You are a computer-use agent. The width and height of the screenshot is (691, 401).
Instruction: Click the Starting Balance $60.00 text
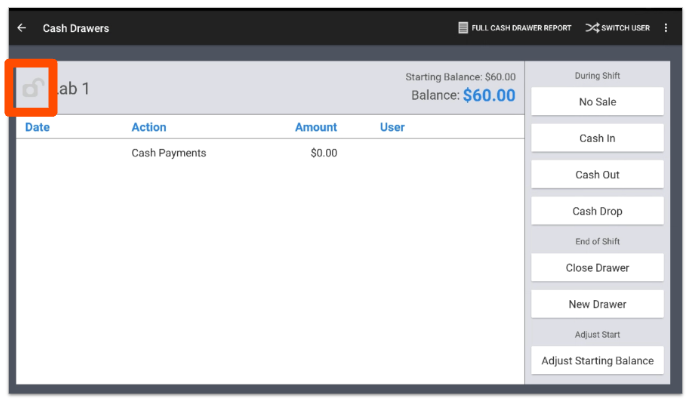point(460,77)
